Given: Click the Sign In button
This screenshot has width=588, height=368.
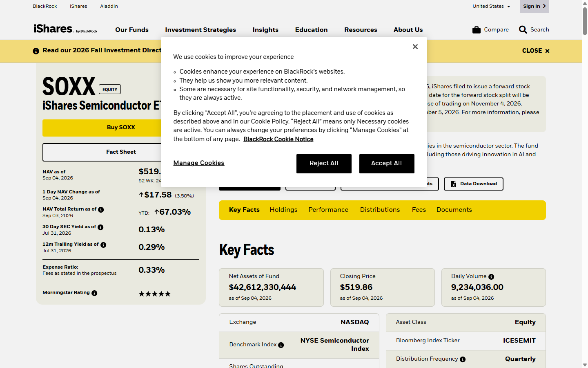Looking at the screenshot, I should click(534, 6).
